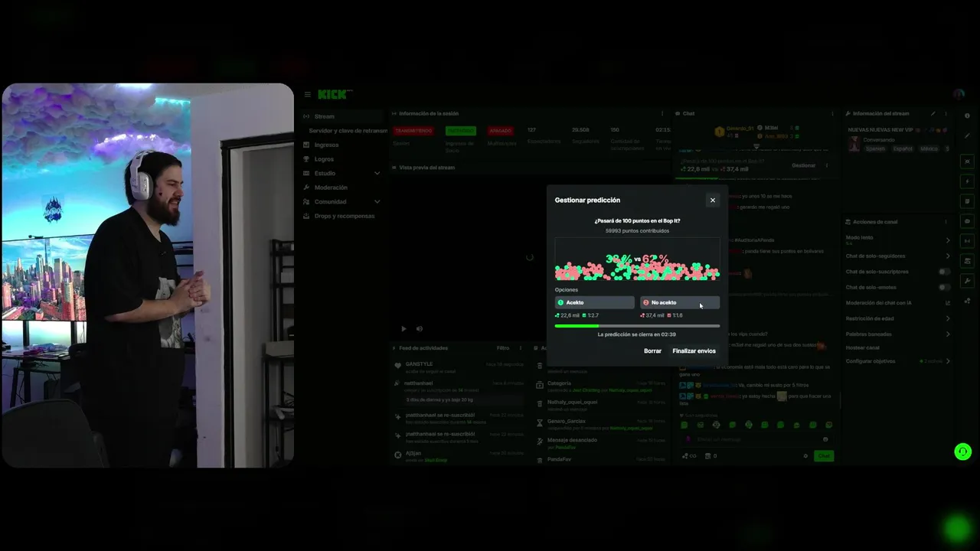Select the Acekto prediction option
Viewport: 980px width, 551px height.
[595, 302]
